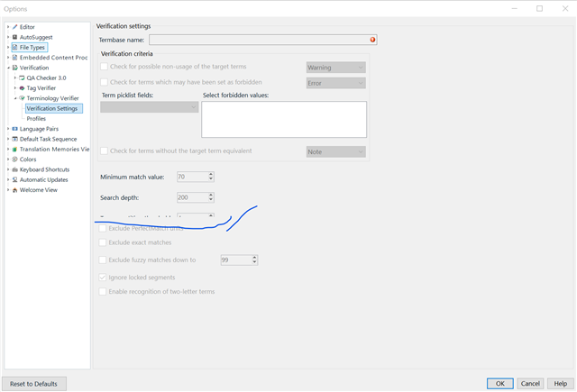Click the Default Task Sequence icon

point(14,139)
